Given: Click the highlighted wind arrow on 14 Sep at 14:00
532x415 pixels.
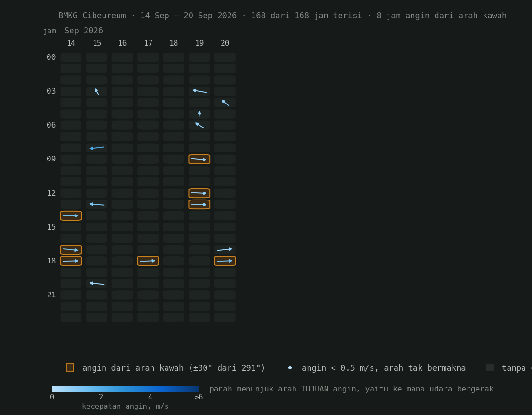Looking at the screenshot, I should 71,216.
